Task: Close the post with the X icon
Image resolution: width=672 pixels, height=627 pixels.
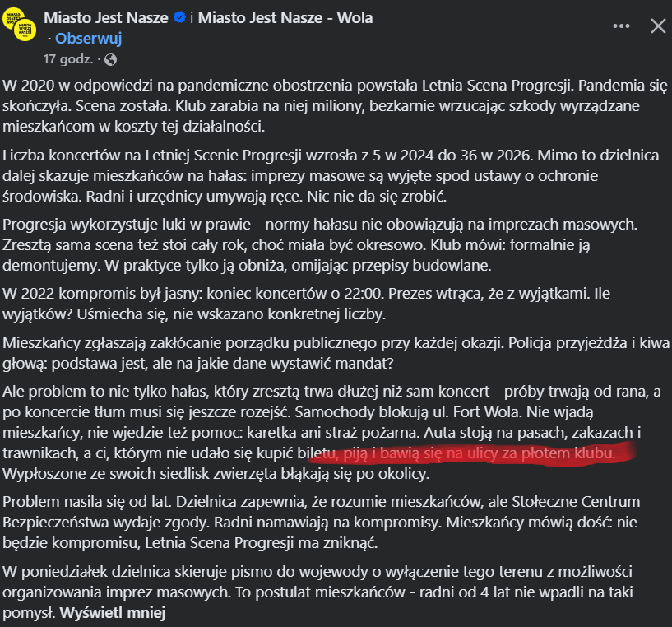Action: [658, 26]
